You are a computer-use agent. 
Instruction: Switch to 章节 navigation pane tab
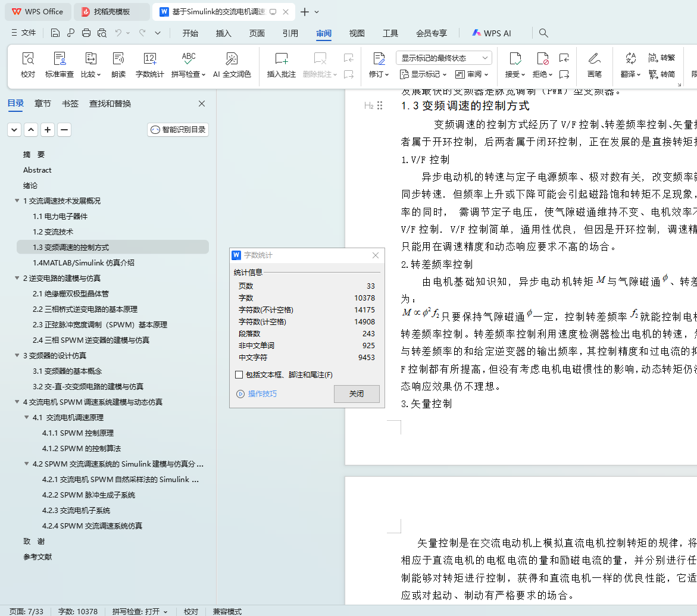43,104
